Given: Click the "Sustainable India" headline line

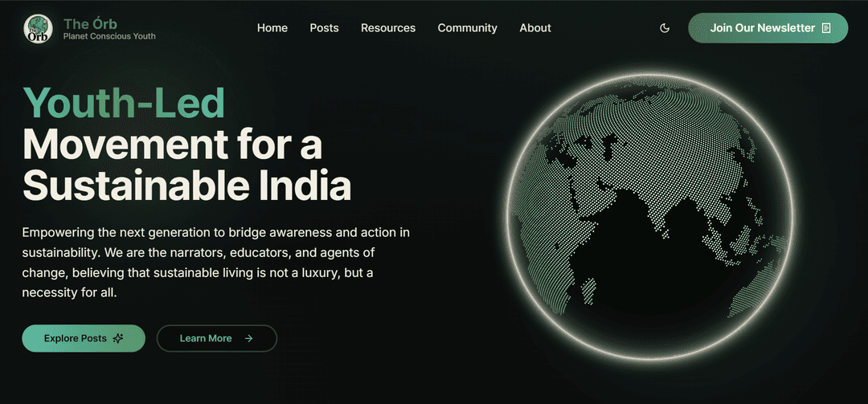Looking at the screenshot, I should tap(186, 186).
